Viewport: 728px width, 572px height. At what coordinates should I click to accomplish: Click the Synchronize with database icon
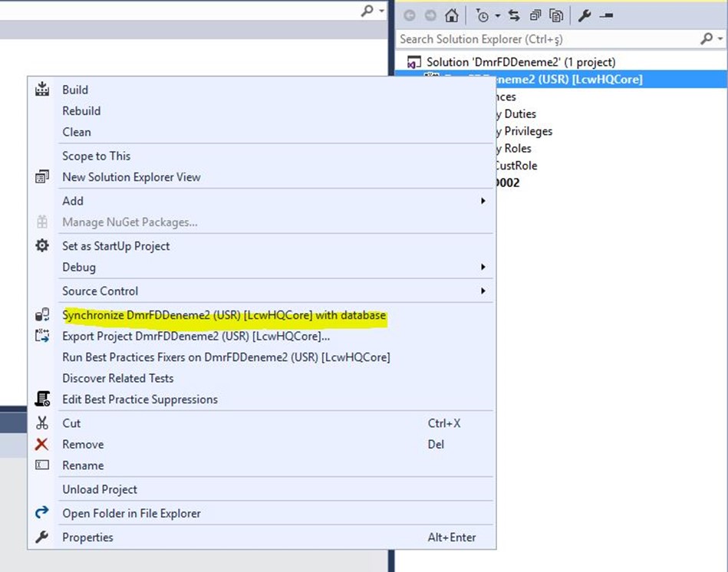pyautogui.click(x=41, y=314)
